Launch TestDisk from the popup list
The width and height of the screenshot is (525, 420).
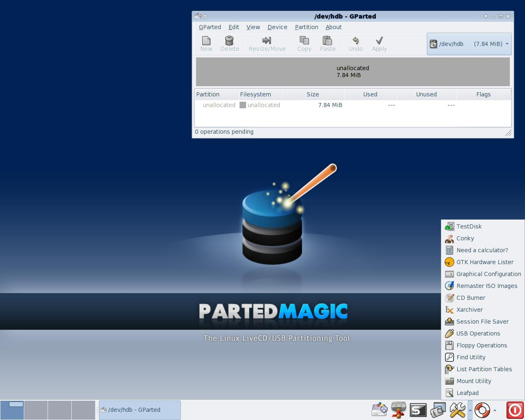point(483,226)
